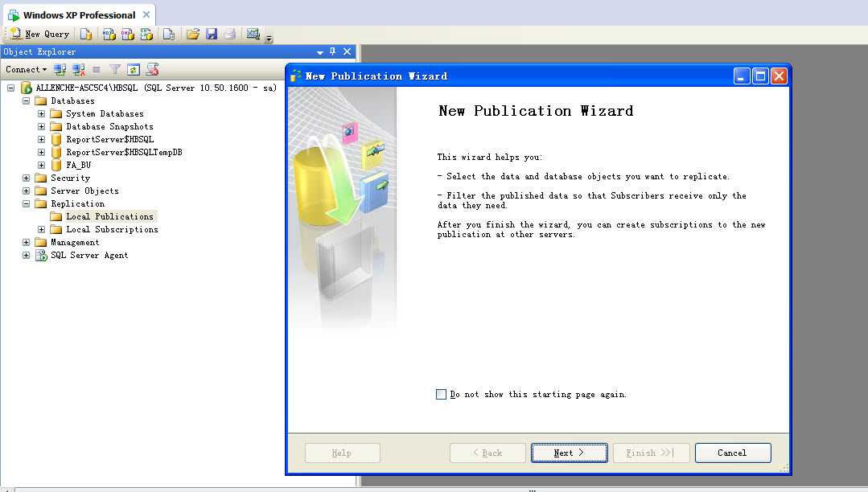Toggle Object Explorer auto-hide pin
This screenshot has height=492, width=868.
(333, 51)
